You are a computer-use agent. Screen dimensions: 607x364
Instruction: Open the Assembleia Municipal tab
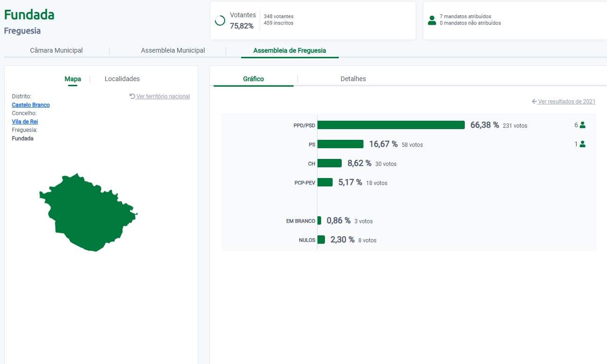(x=173, y=50)
